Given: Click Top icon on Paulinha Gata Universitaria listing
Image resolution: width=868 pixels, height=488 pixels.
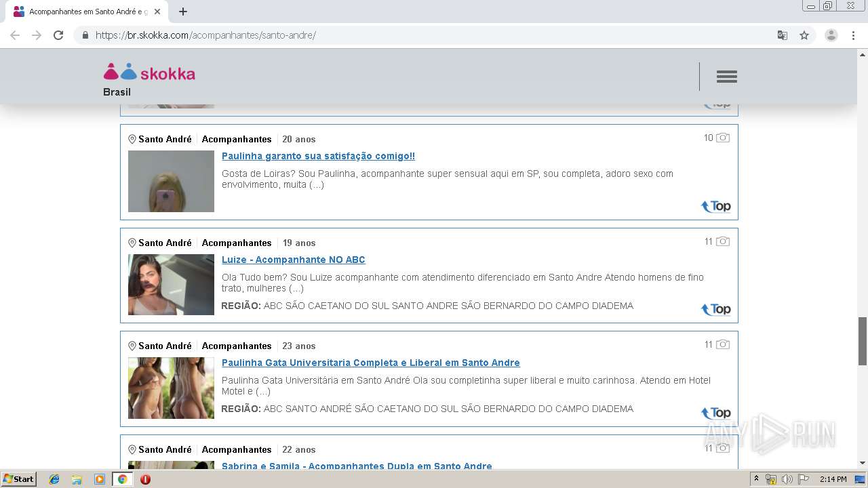Looking at the screenshot, I should pyautogui.click(x=716, y=413).
